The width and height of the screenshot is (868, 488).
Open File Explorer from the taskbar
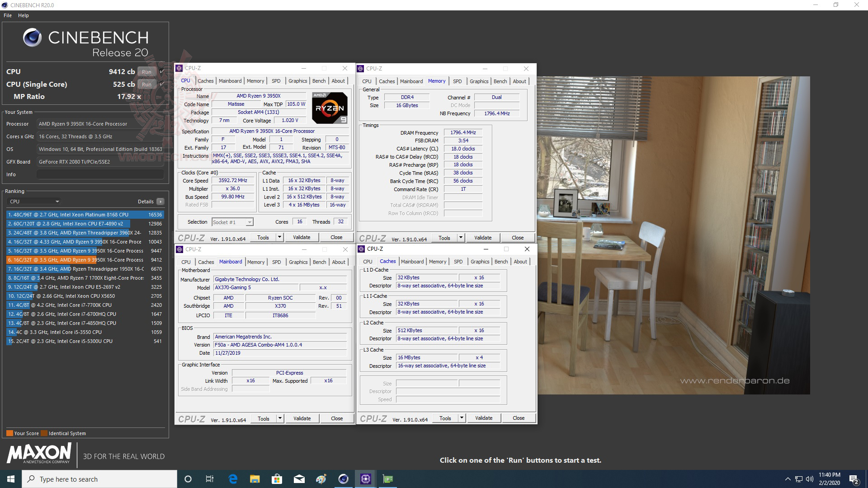point(255,479)
